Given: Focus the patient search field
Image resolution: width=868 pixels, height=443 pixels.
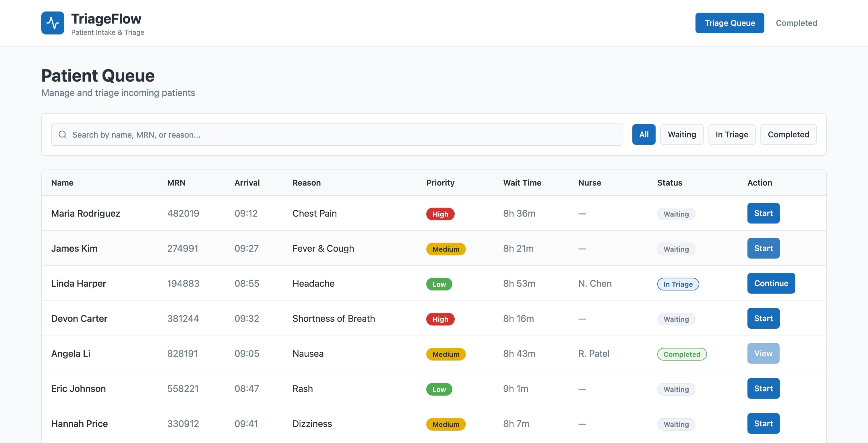Looking at the screenshot, I should click(x=337, y=134).
